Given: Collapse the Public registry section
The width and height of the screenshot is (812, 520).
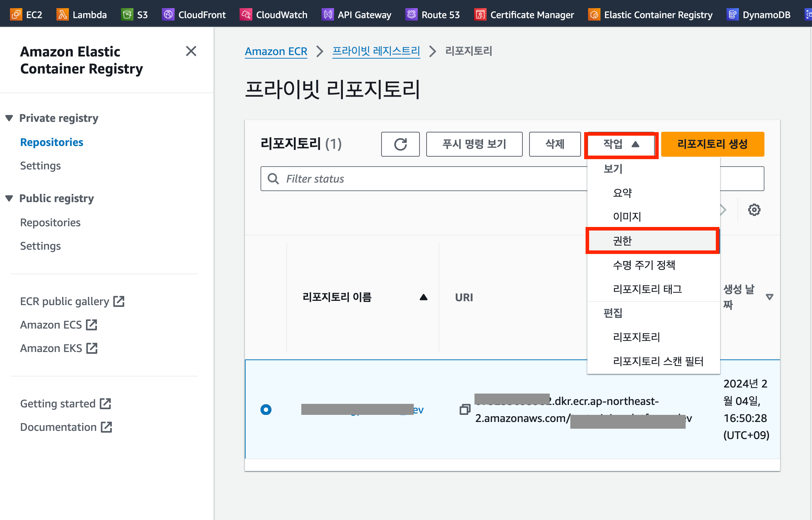Looking at the screenshot, I should pyautogui.click(x=9, y=198).
